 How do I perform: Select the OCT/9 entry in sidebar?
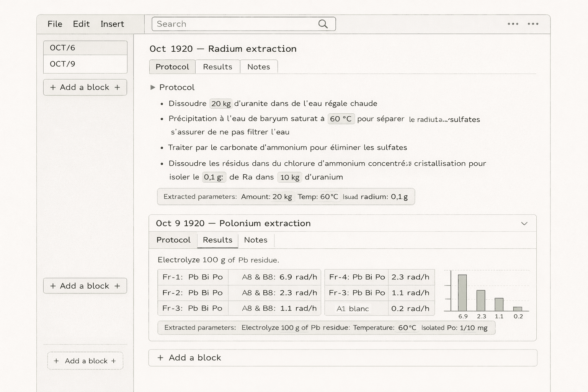85,64
